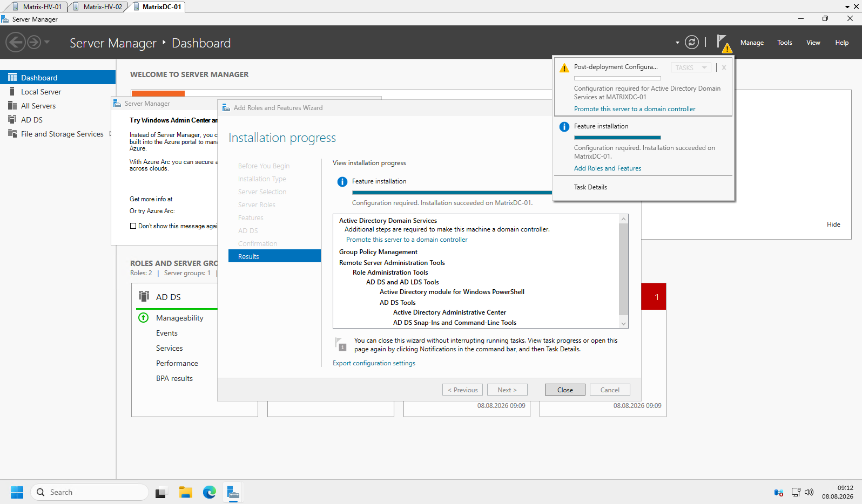Screen dimensions: 862x504
Task: Click Promote this server link in notifications
Action: coord(635,109)
